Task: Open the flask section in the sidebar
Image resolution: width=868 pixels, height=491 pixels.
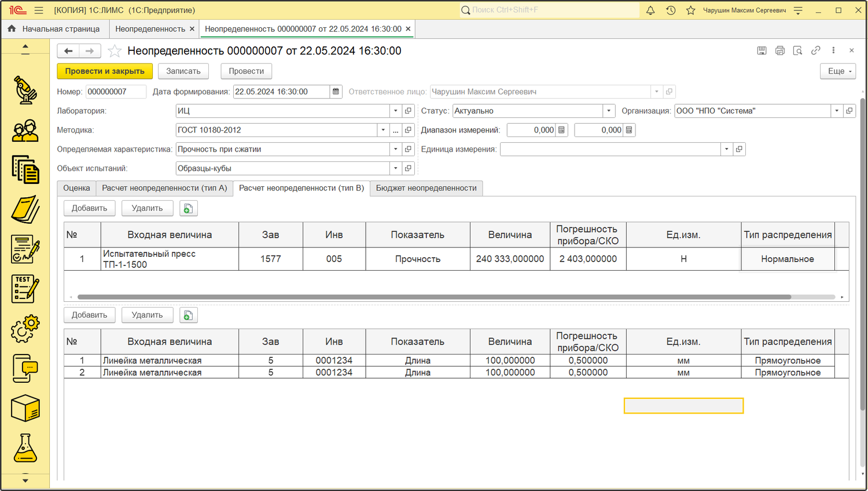Action: (x=25, y=448)
